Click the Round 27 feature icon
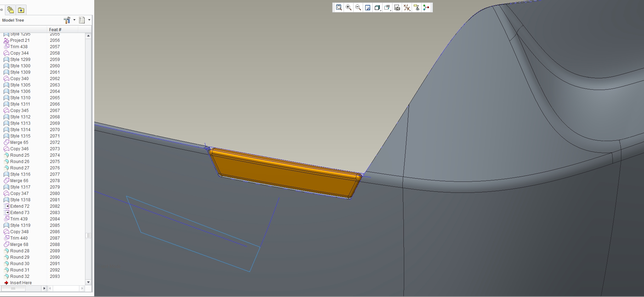The height and width of the screenshot is (297, 644). point(6,168)
